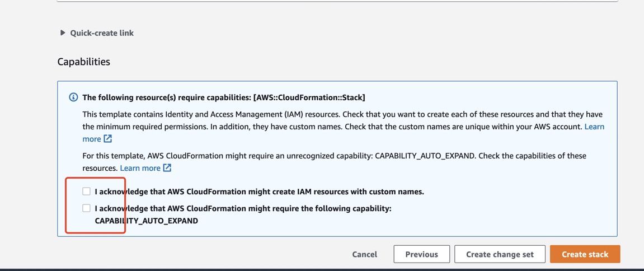Go back with the Previous button
Viewport: 644px width, 271px height.
coord(421,254)
